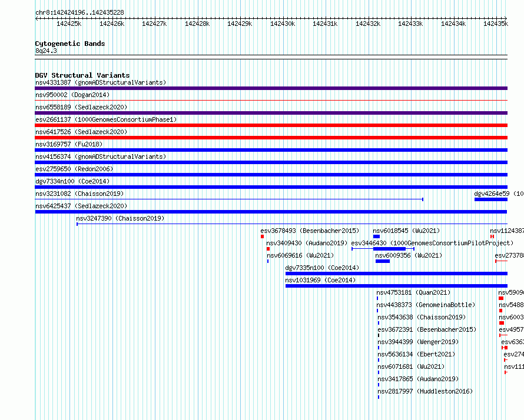Open variant nsv4753181 (Quan2021)
The height and width of the screenshot is (420, 524).
click(413, 292)
